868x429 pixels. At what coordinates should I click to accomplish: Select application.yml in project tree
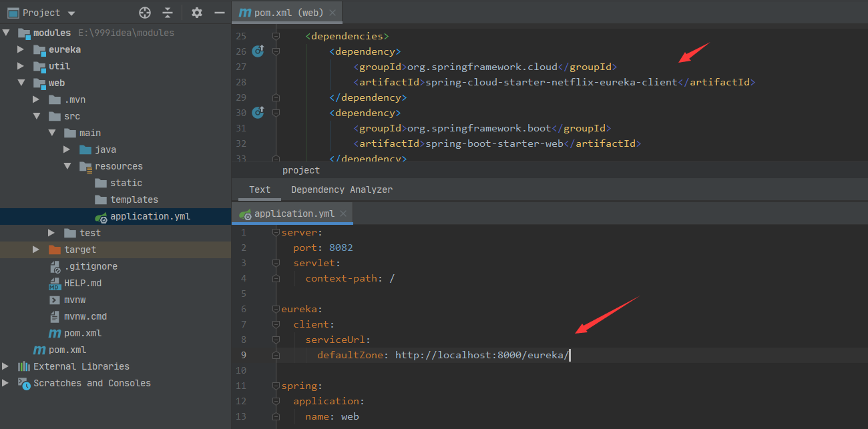[x=150, y=216]
